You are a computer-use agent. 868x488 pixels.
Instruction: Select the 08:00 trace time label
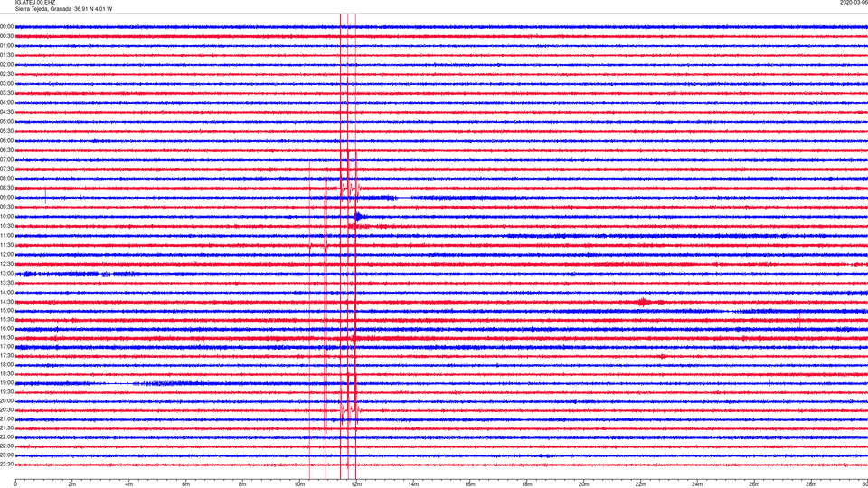click(6, 179)
